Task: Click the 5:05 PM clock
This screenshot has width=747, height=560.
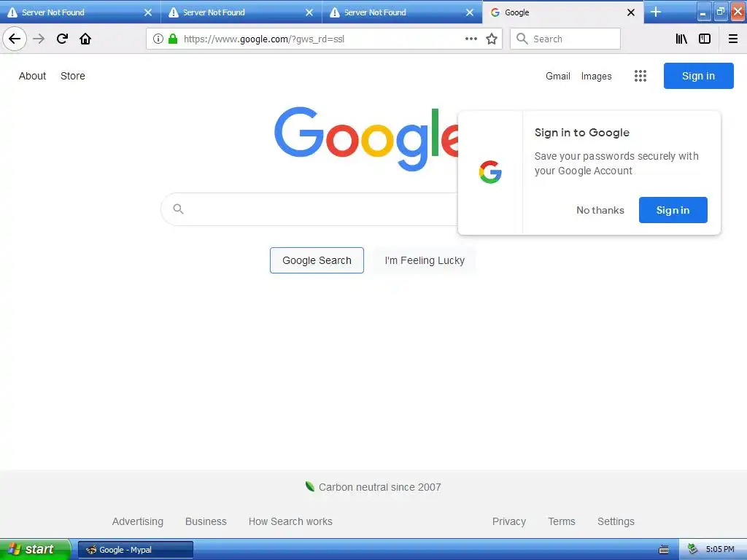Action: pos(720,550)
